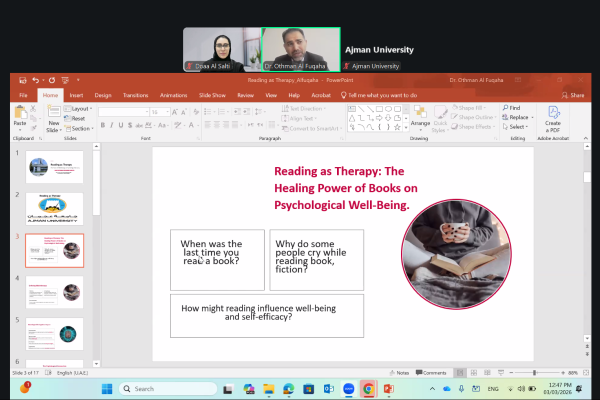The image size is (600, 400).
Task: Switch to the Transitions tab
Action: coord(135,95)
